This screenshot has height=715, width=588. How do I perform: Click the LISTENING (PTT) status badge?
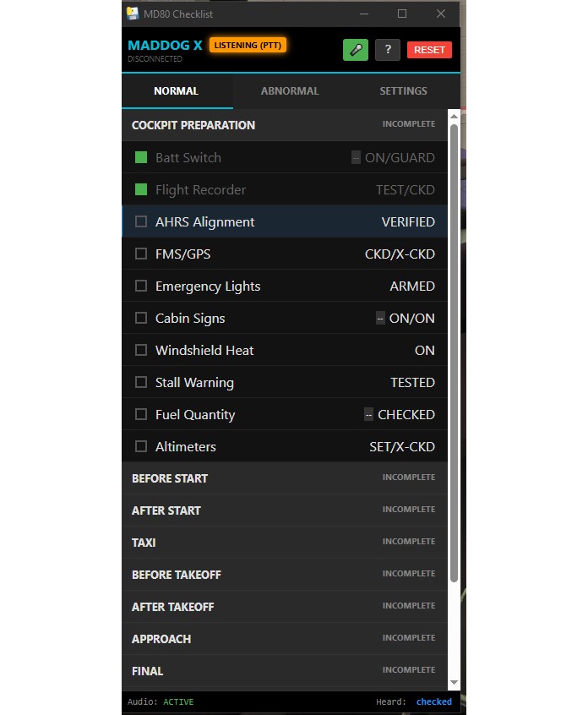tap(248, 45)
